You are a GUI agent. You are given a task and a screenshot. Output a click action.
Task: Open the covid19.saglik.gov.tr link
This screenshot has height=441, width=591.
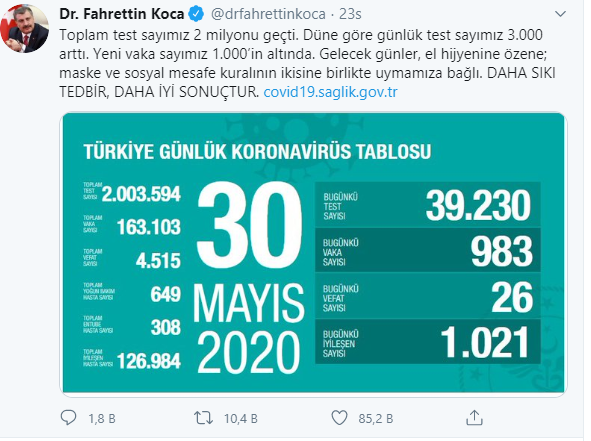[330, 92]
